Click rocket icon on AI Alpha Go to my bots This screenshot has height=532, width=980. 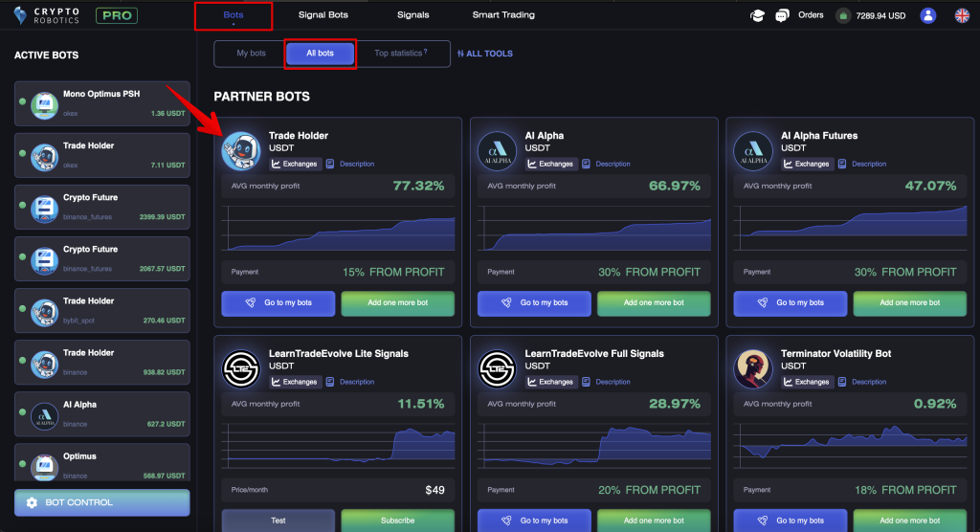507,302
